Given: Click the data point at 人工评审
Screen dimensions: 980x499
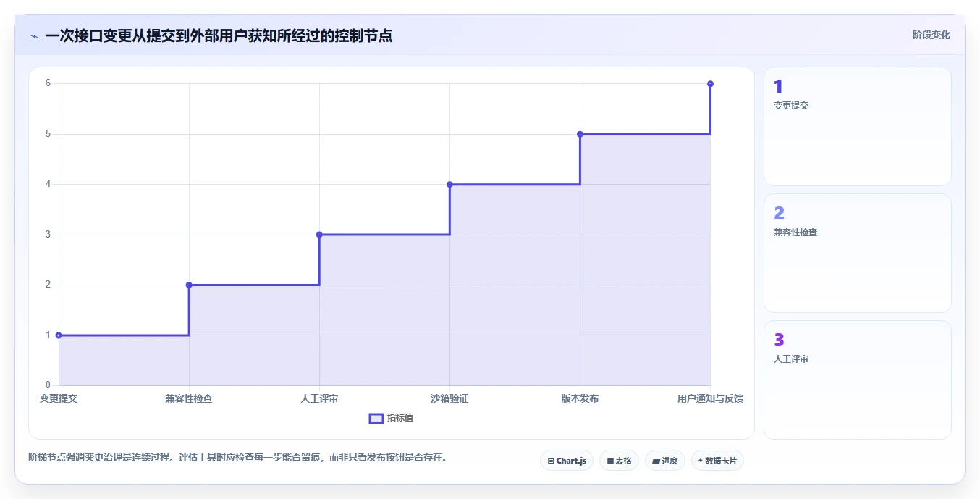Looking at the screenshot, I should (319, 235).
